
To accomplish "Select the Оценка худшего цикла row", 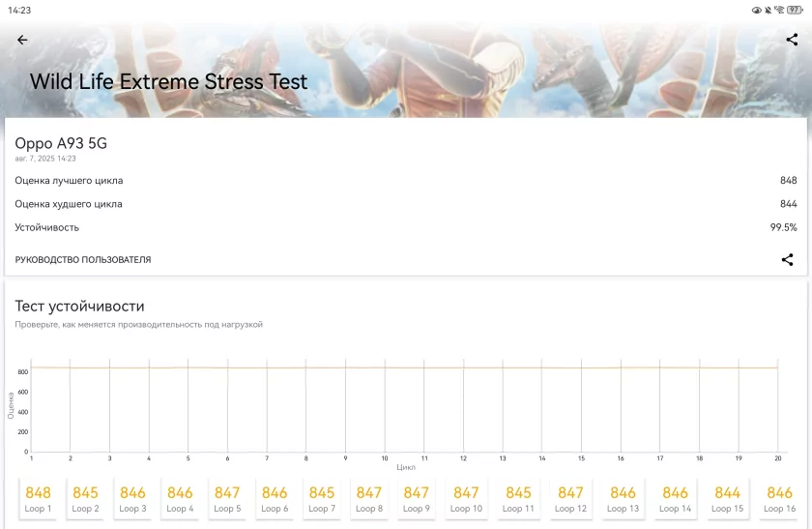I will [406, 204].
